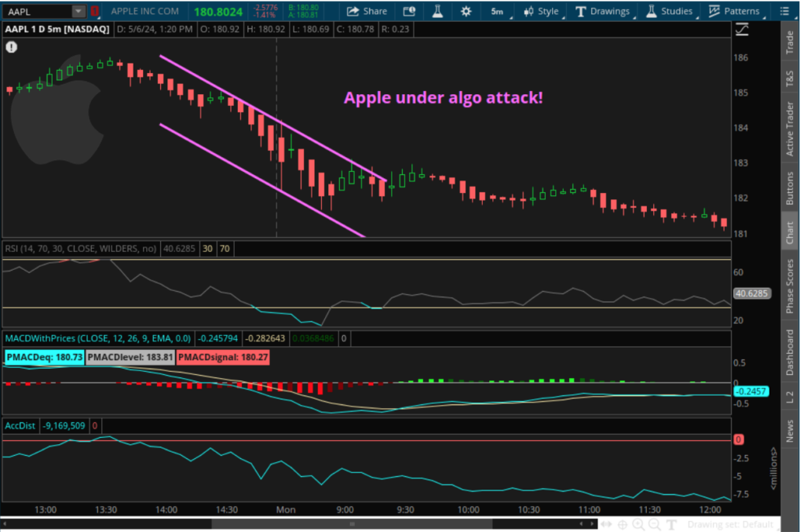The height and width of the screenshot is (532, 804).
Task: Click the D: 5/6/24, 1:20 PM date label
Action: (155, 29)
